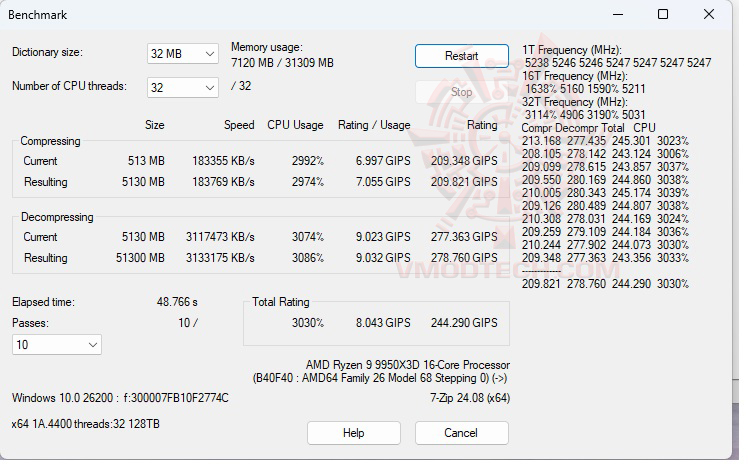Open Help for the benchmark

(353, 433)
